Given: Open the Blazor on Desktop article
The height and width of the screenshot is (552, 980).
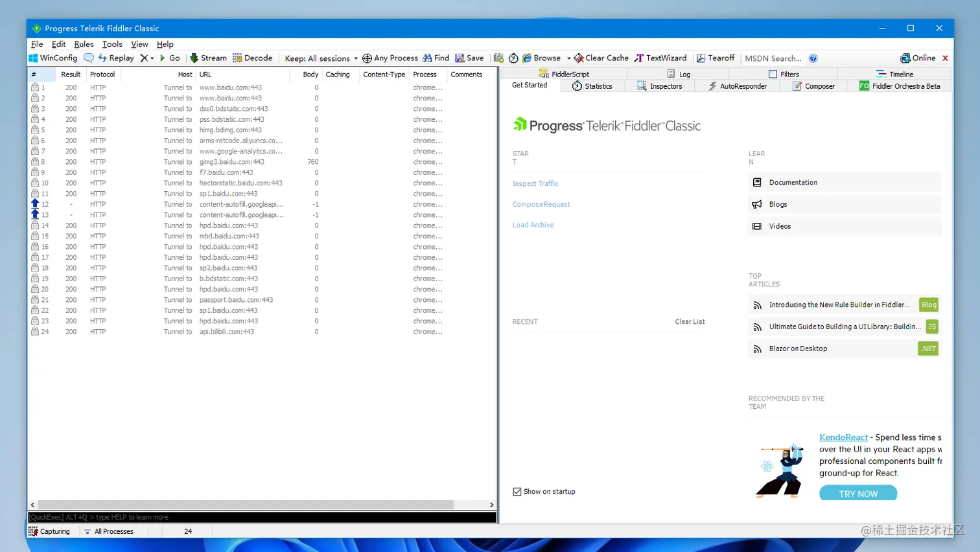Looking at the screenshot, I should point(845,349).
